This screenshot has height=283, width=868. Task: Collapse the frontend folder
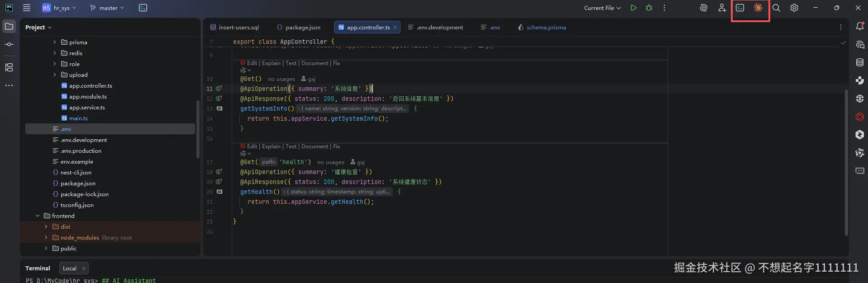[x=38, y=216]
